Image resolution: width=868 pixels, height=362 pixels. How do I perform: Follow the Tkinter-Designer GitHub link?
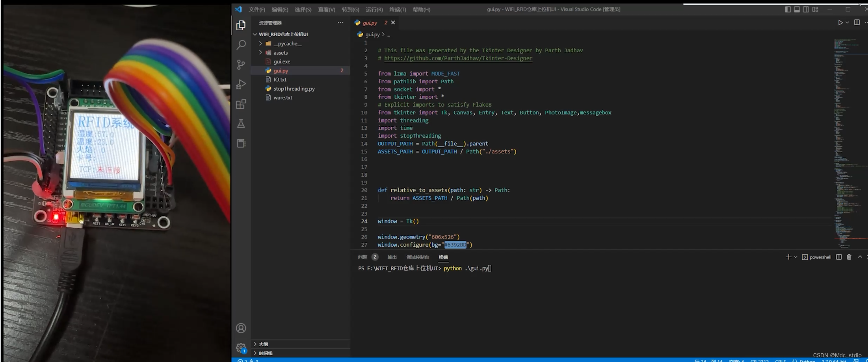pos(458,58)
